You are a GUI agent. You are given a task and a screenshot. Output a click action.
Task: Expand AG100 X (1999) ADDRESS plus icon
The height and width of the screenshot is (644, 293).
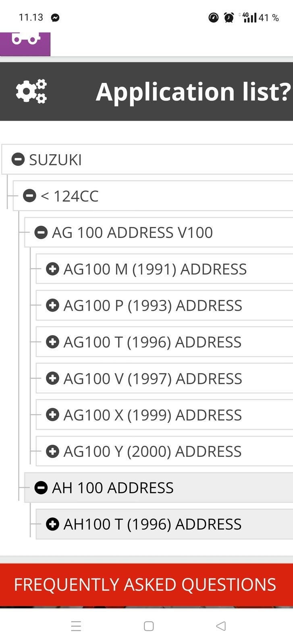tap(52, 415)
